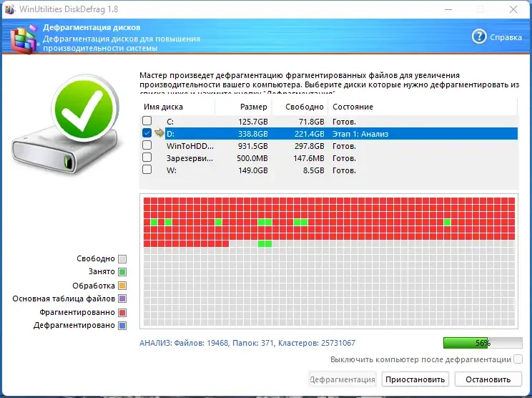The image size is (532, 398).
Task: Check the Зарезерви... drive checkbox
Action: (x=147, y=157)
